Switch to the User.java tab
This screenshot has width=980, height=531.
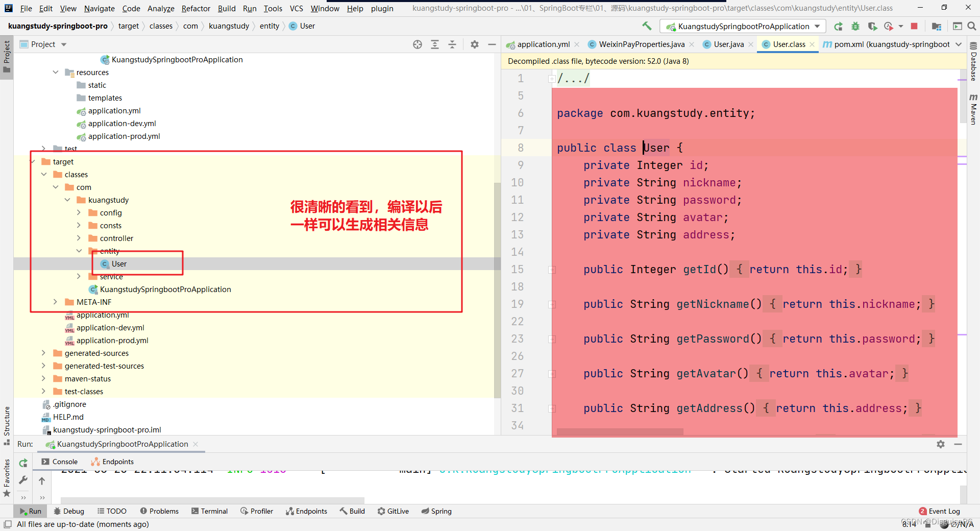(728, 44)
